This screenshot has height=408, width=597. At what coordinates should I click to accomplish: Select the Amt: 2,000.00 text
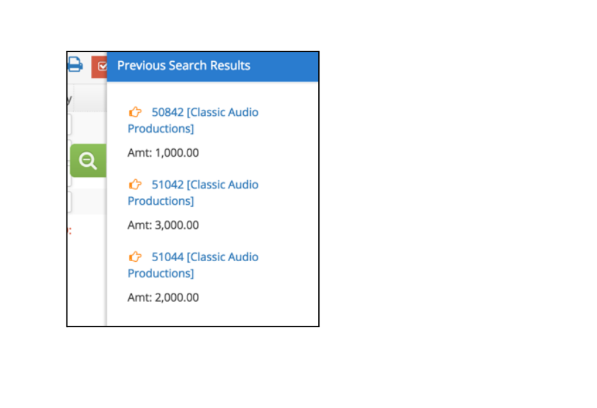pyautogui.click(x=163, y=298)
